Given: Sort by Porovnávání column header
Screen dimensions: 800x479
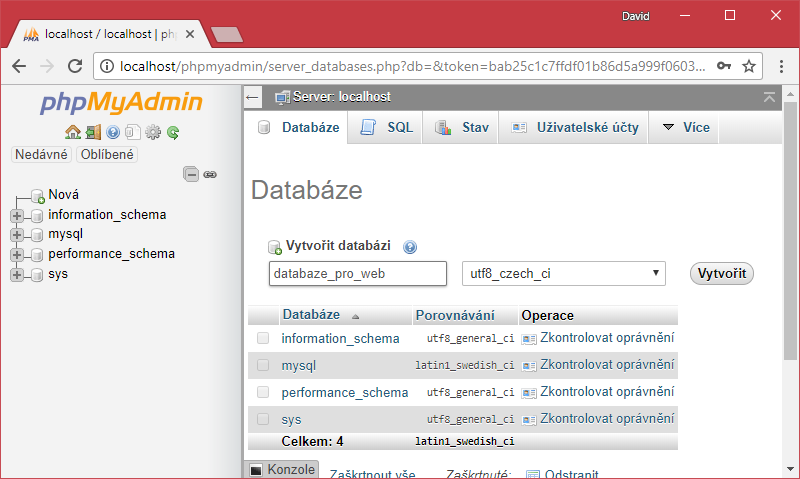Looking at the screenshot, I should [455, 316].
